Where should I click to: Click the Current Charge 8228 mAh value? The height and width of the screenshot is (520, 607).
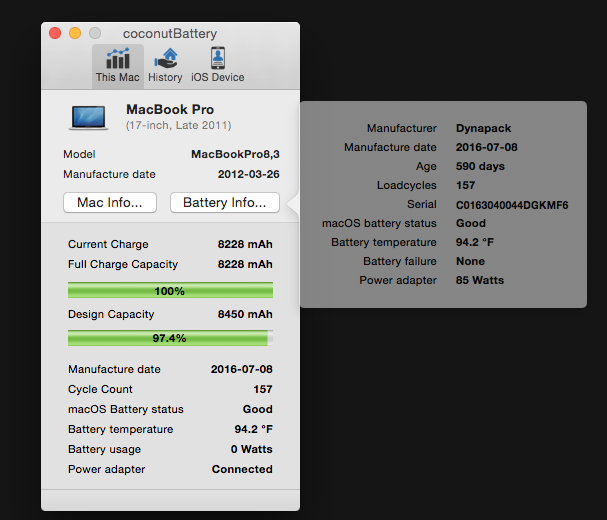click(x=245, y=244)
